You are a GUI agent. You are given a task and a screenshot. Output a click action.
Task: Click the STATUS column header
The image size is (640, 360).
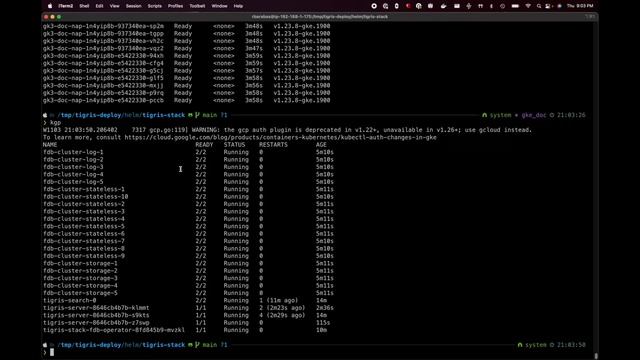pos(234,144)
